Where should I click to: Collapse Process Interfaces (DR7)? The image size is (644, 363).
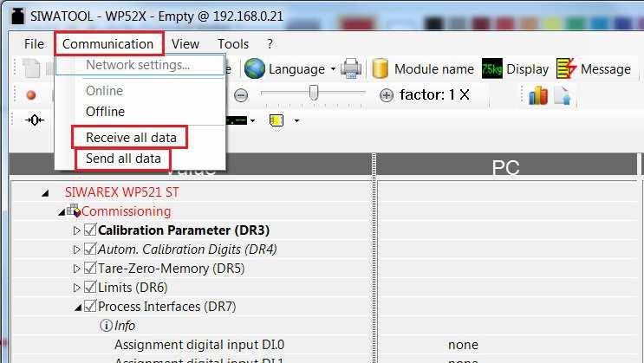coord(78,308)
